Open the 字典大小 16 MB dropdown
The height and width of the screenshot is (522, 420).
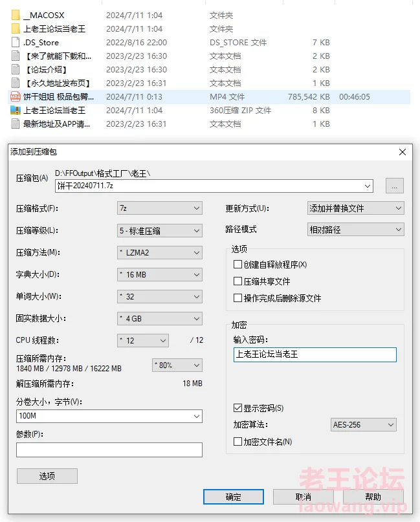click(x=160, y=275)
